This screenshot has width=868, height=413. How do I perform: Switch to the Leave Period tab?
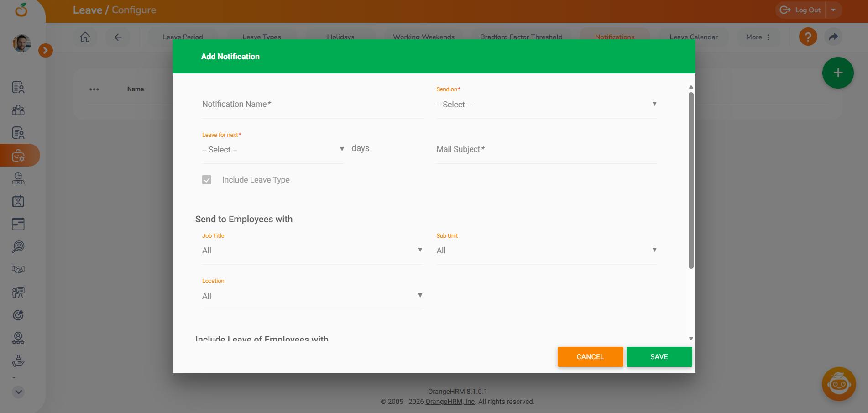tap(183, 37)
